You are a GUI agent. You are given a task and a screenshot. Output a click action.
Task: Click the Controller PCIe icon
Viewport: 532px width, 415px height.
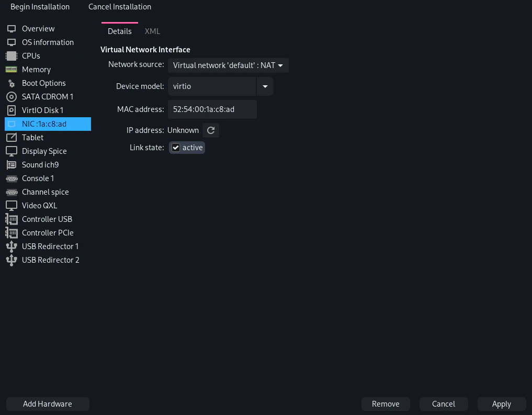pos(12,233)
